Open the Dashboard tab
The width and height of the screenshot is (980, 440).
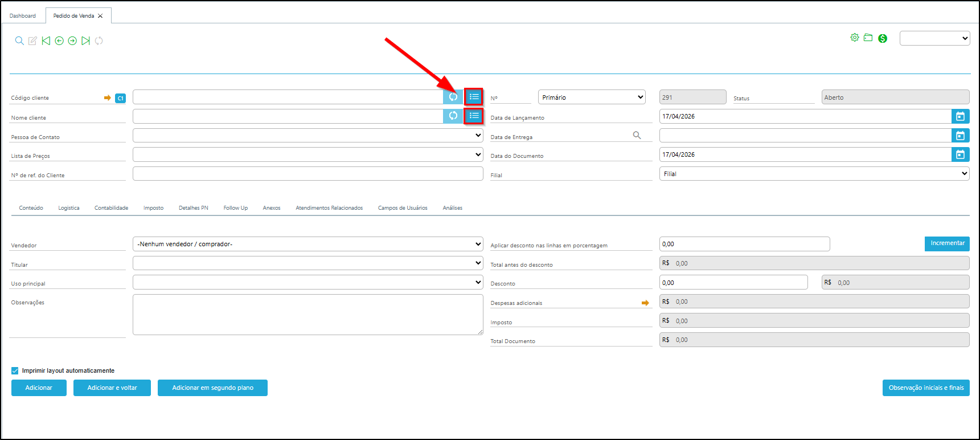click(23, 16)
